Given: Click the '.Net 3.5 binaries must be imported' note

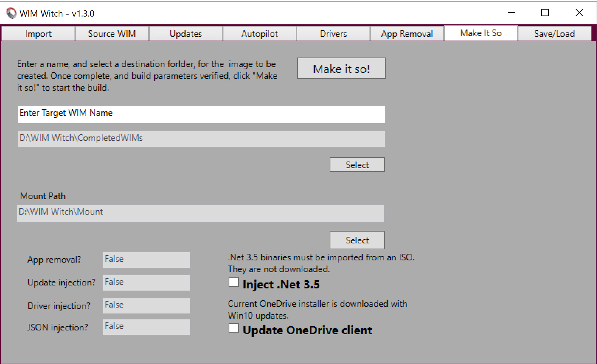Looking at the screenshot, I should tap(321, 263).
